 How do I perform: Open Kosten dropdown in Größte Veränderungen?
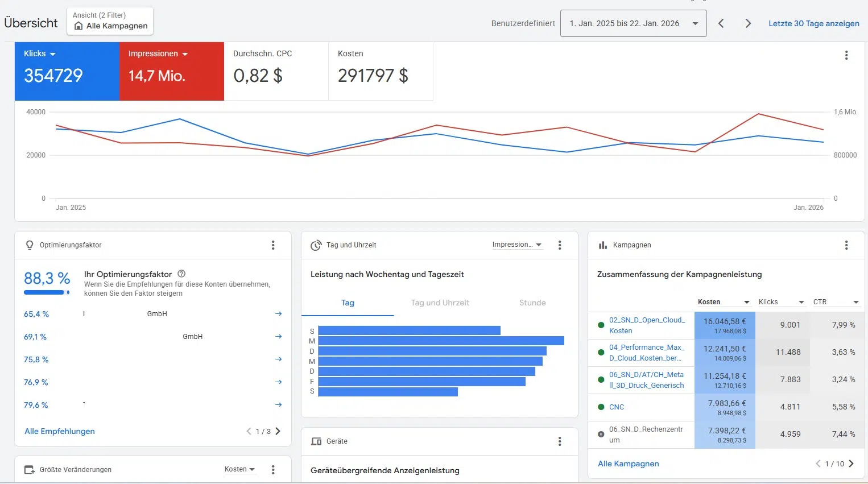pos(239,469)
